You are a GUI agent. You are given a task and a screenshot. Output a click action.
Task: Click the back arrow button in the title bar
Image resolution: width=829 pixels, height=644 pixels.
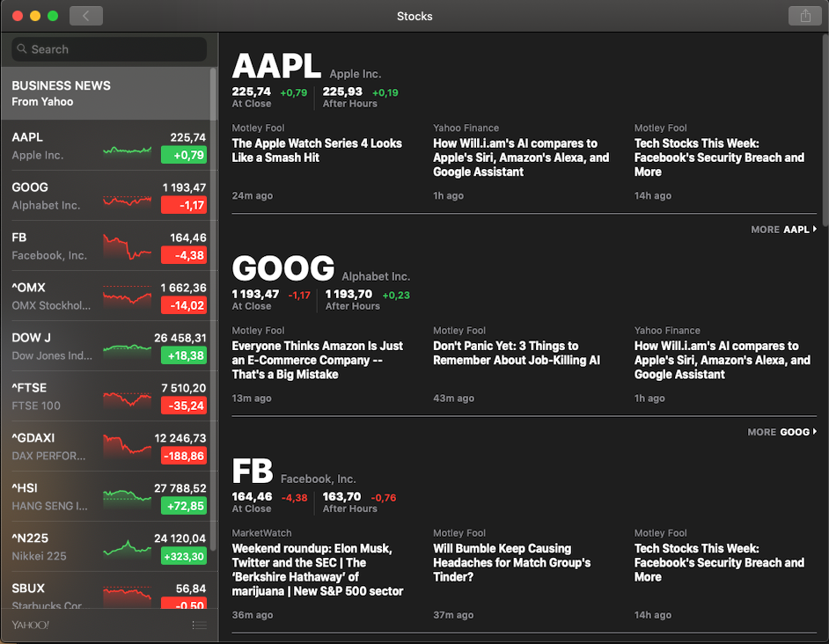pos(86,16)
